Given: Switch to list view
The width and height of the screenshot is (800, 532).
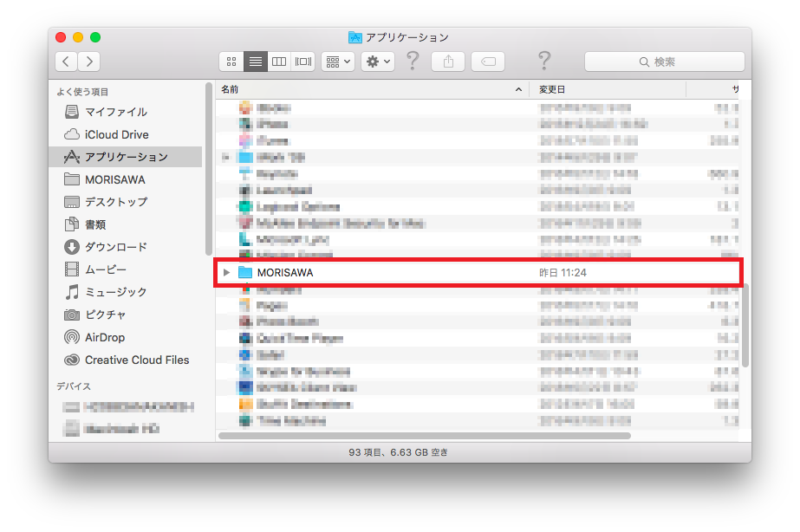Looking at the screenshot, I should 255,62.
